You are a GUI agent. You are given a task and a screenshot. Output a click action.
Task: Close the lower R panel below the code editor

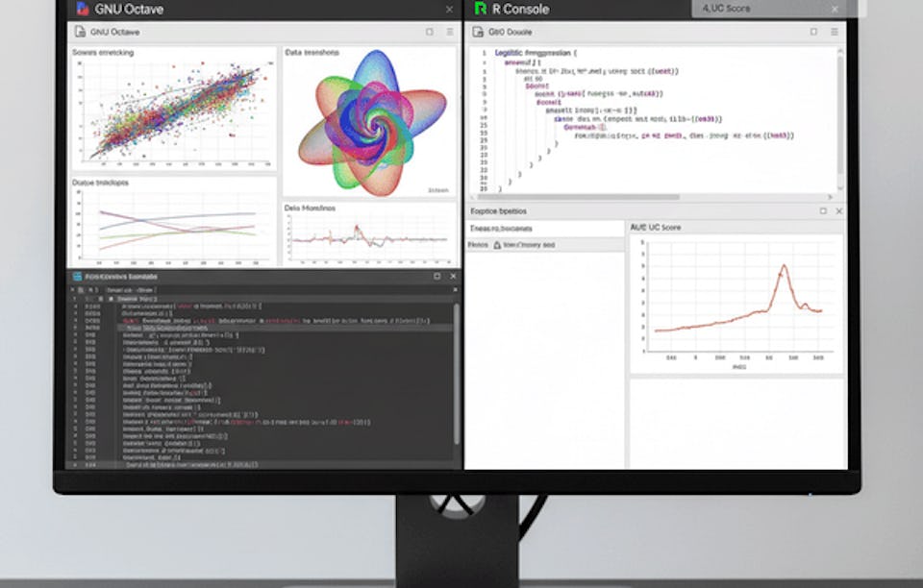[838, 211]
